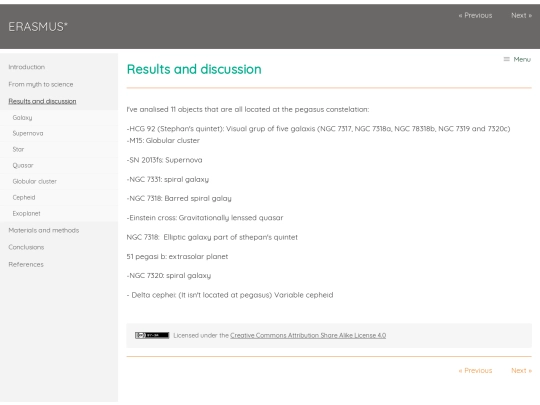
Task: Click the ERASMUS+ site title
Action: pos(38,27)
